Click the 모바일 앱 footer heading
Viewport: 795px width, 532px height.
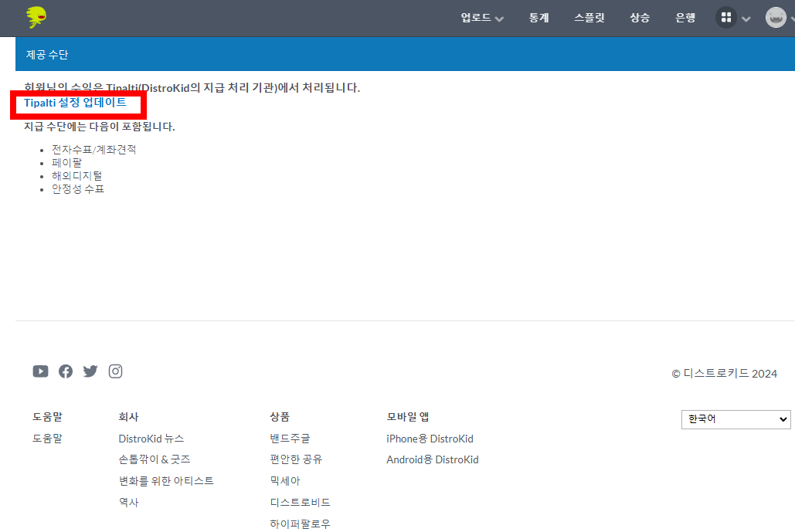point(407,417)
